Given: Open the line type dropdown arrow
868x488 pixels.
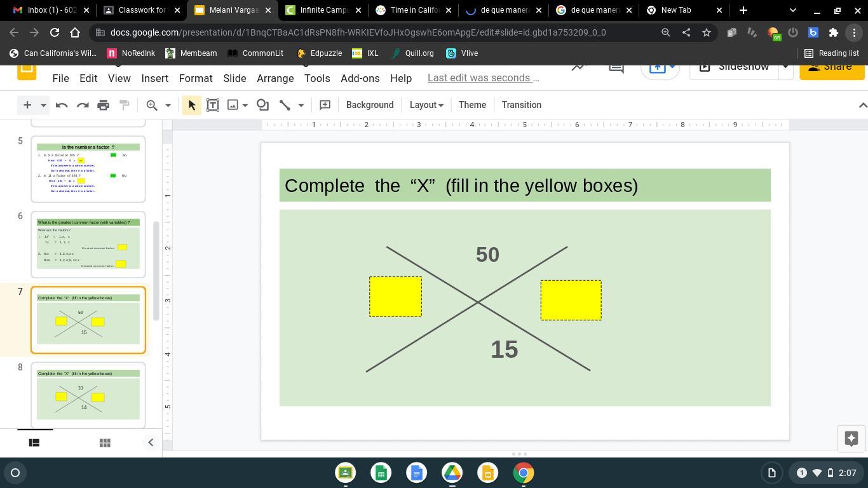Looking at the screenshot, I should [301, 105].
